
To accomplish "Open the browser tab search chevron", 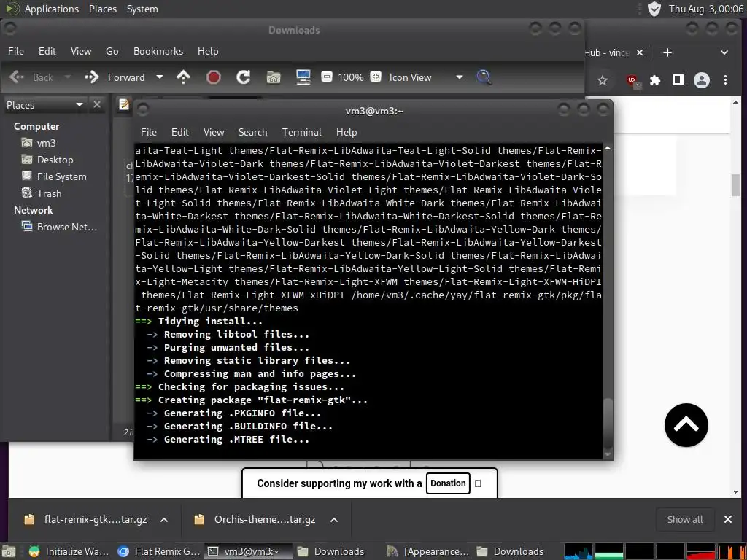I will click(724, 52).
